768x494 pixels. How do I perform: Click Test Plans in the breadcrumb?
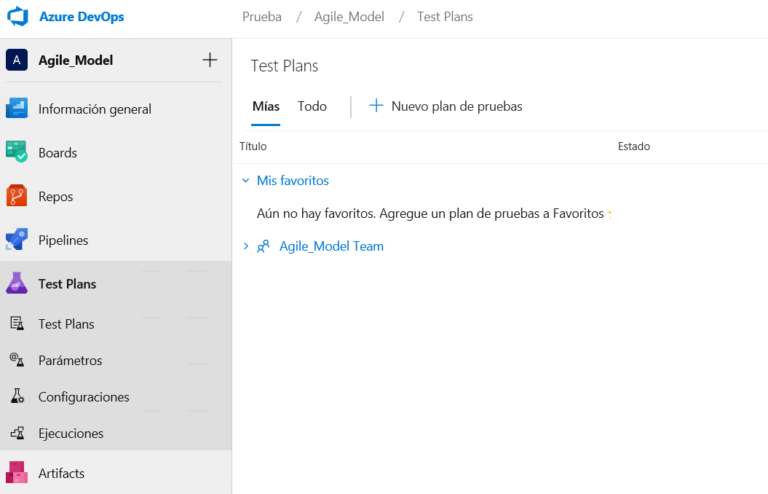pos(445,17)
